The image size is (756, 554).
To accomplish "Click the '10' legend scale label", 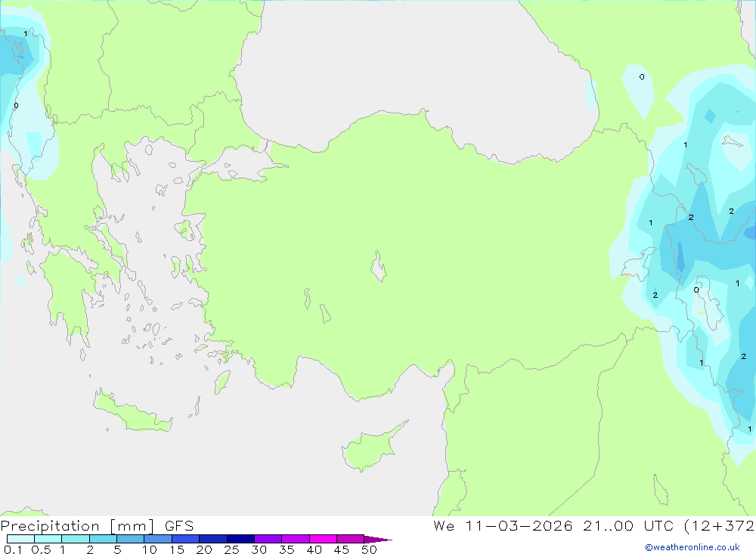I will [150, 549].
